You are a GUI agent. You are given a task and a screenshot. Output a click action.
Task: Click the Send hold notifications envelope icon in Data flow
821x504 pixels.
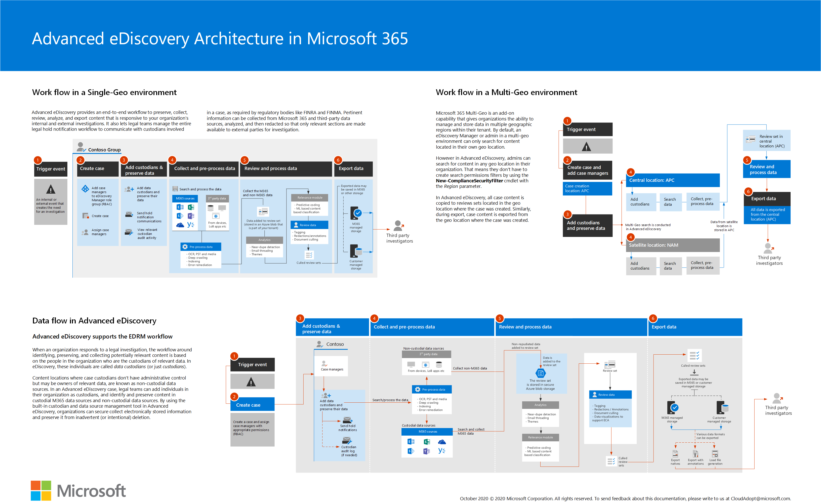348,420
